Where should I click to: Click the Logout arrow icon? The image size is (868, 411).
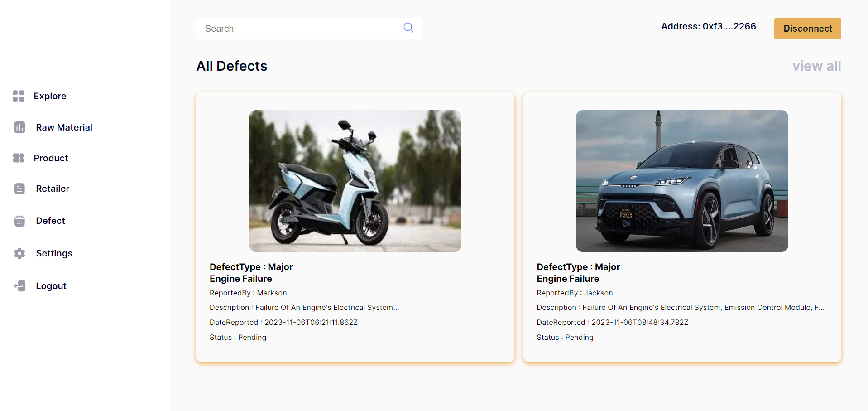coord(19,286)
